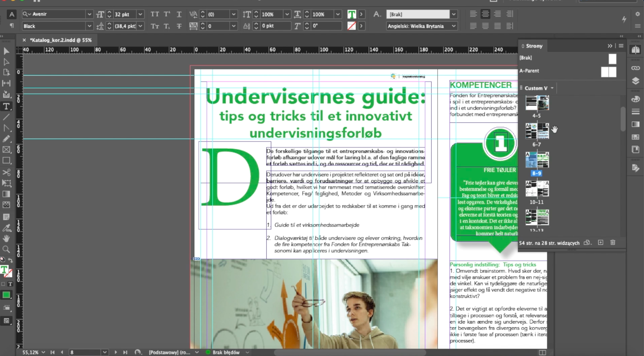Open control panel settings gear
This screenshot has width=644, height=356.
coord(637,14)
